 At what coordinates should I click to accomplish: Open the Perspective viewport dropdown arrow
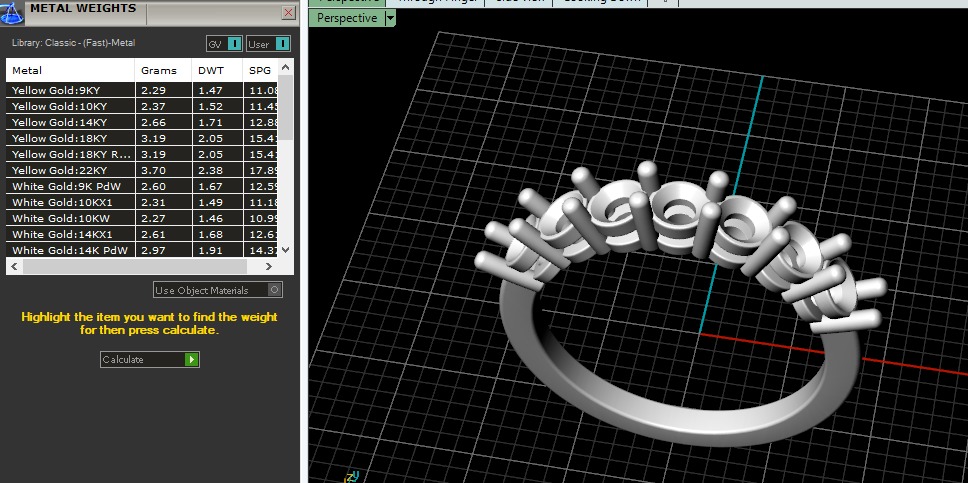pos(390,18)
